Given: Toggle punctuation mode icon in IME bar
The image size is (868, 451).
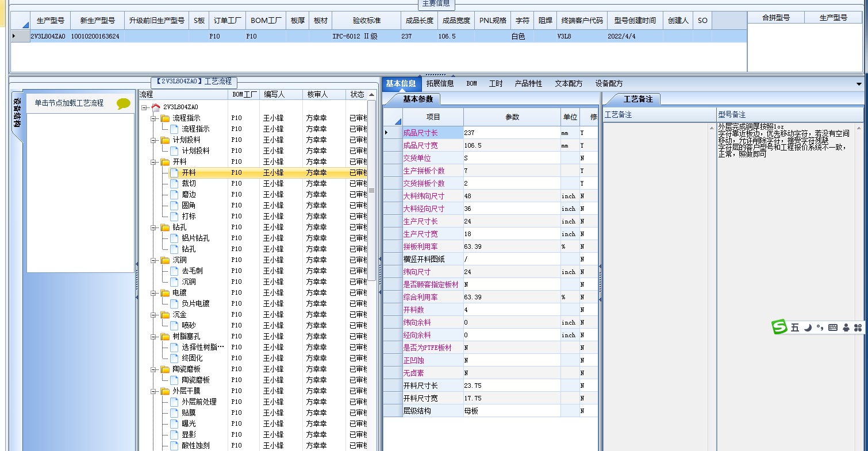Looking at the screenshot, I should click(x=820, y=327).
